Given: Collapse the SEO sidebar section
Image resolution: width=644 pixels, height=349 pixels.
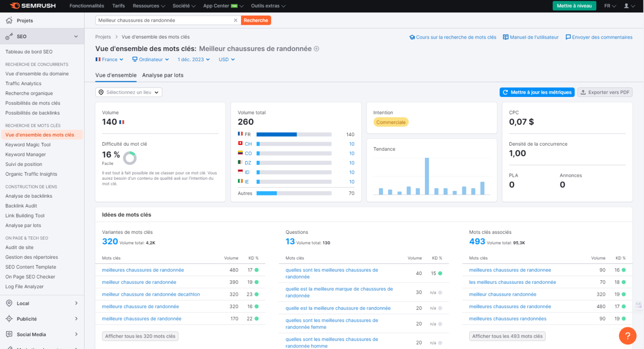Looking at the screenshot, I should 76,36.
